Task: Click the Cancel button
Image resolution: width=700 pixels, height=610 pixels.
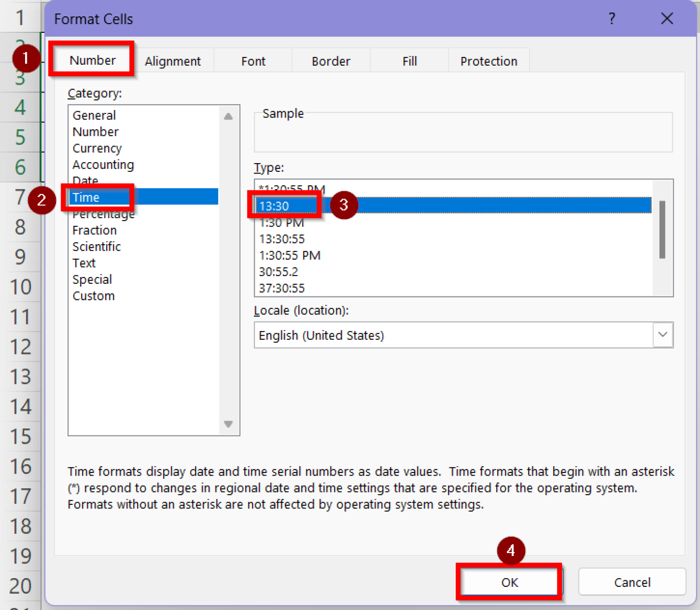Action: (x=632, y=582)
